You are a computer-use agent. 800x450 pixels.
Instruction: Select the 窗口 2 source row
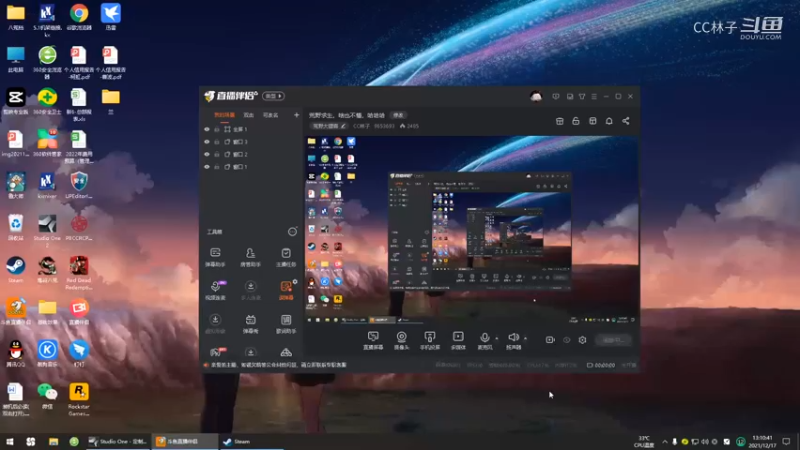click(252, 154)
